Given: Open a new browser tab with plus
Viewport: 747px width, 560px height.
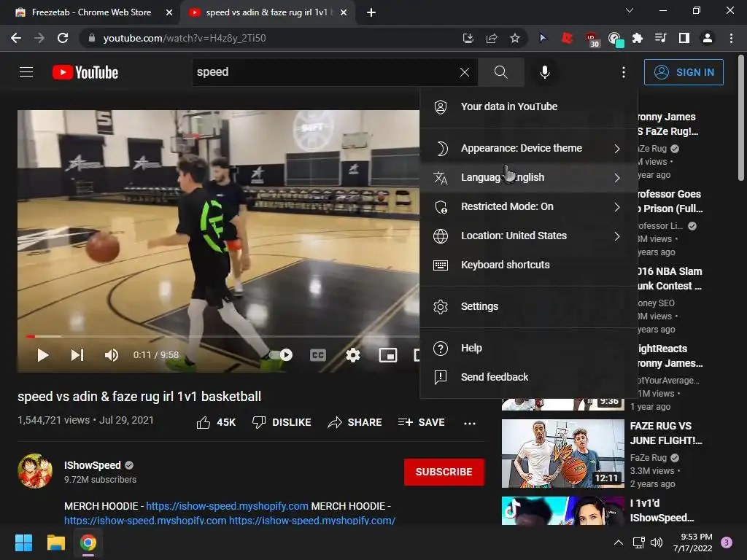Looking at the screenshot, I should tap(371, 12).
